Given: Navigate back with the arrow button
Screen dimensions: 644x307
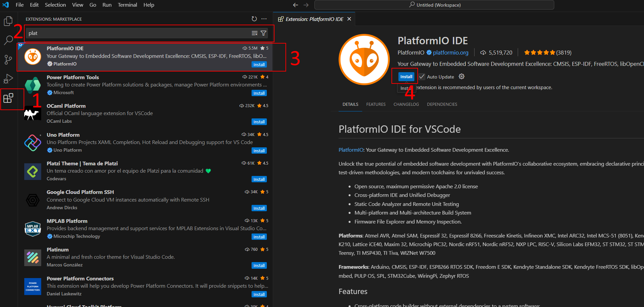Looking at the screenshot, I should pos(295,5).
